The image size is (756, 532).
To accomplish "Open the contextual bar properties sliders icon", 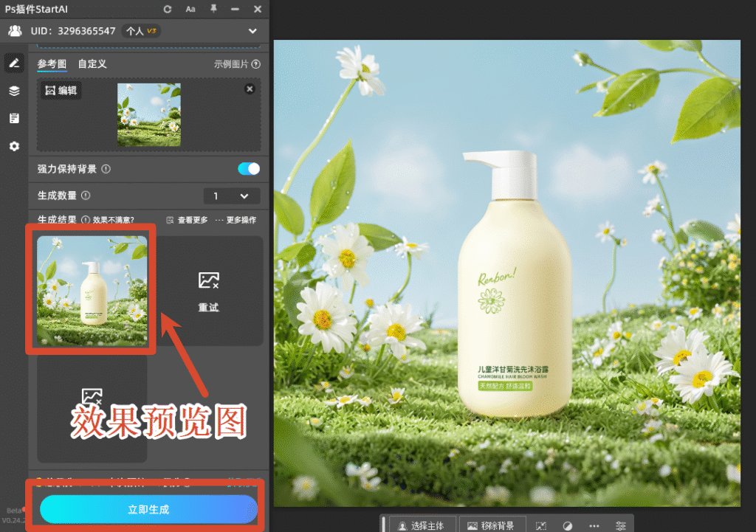I will [620, 526].
